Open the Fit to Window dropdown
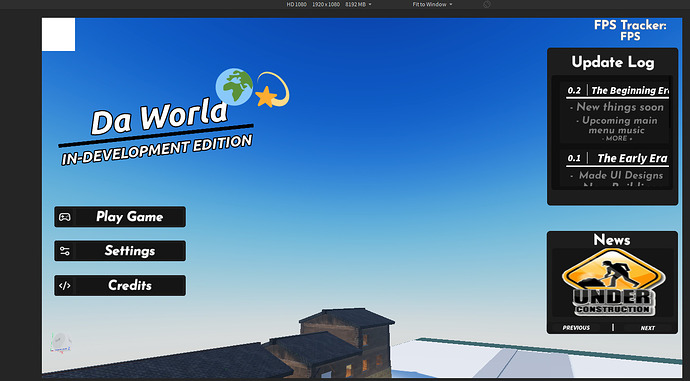The width and height of the screenshot is (690, 381). (x=432, y=4)
